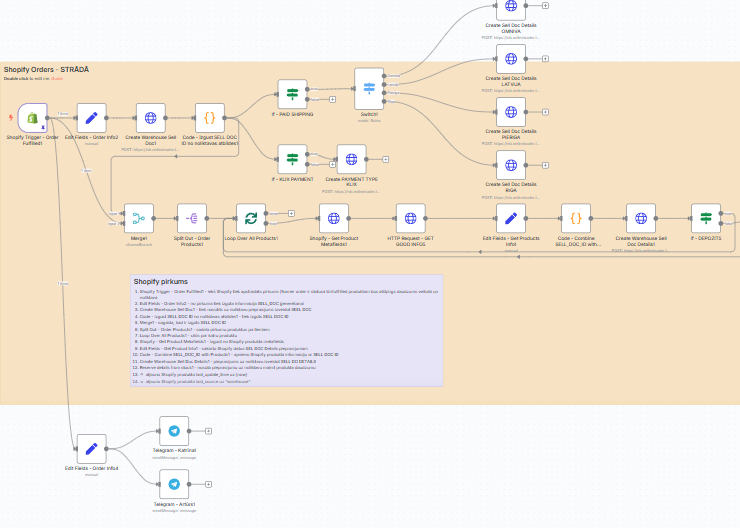Select the If - DEPOZITS node
The width and height of the screenshot is (740, 528).
[706, 218]
